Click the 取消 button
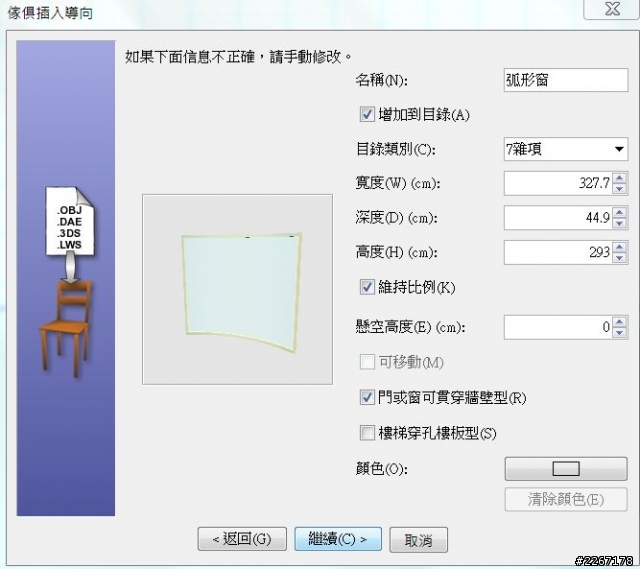Viewport: 640px width, 569px height. pos(418,540)
